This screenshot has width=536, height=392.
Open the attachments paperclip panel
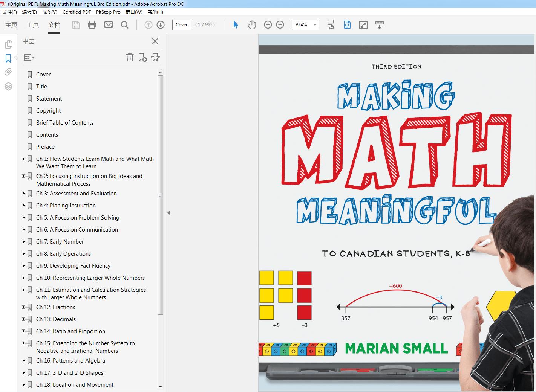pyautogui.click(x=8, y=72)
